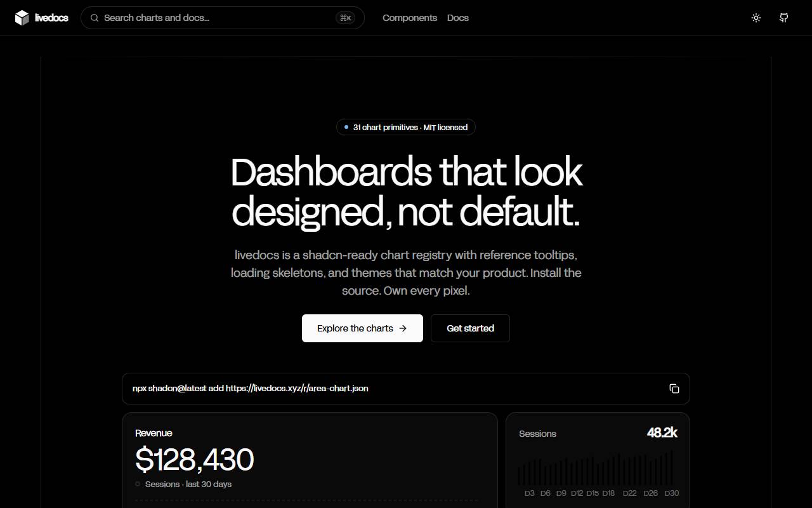Click the Sessions card label
This screenshot has width=812, height=508.
coord(537,434)
